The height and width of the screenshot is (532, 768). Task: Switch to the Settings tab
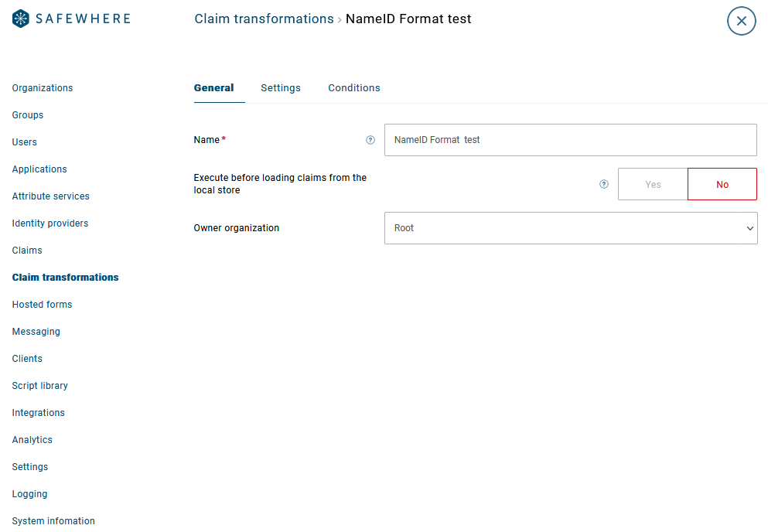[x=281, y=87]
